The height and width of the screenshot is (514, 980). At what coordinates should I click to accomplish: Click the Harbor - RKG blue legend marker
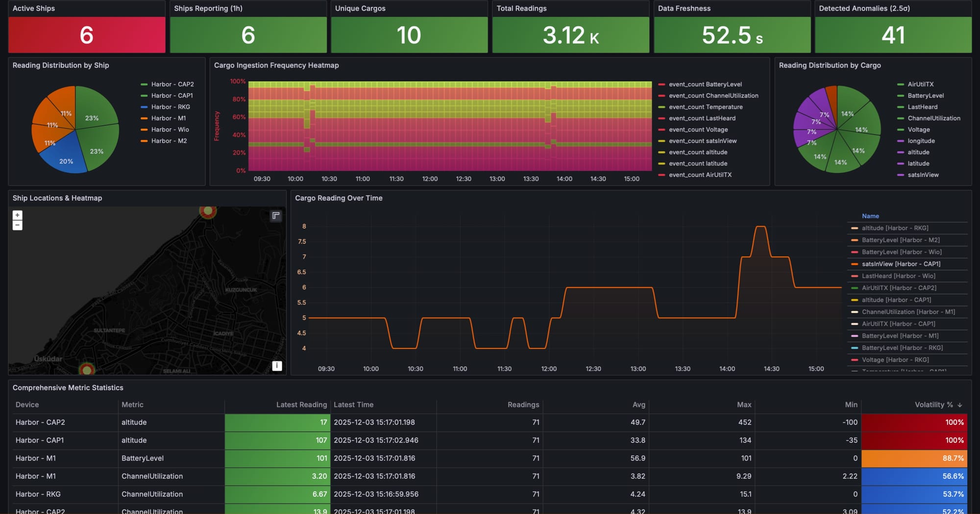point(144,107)
